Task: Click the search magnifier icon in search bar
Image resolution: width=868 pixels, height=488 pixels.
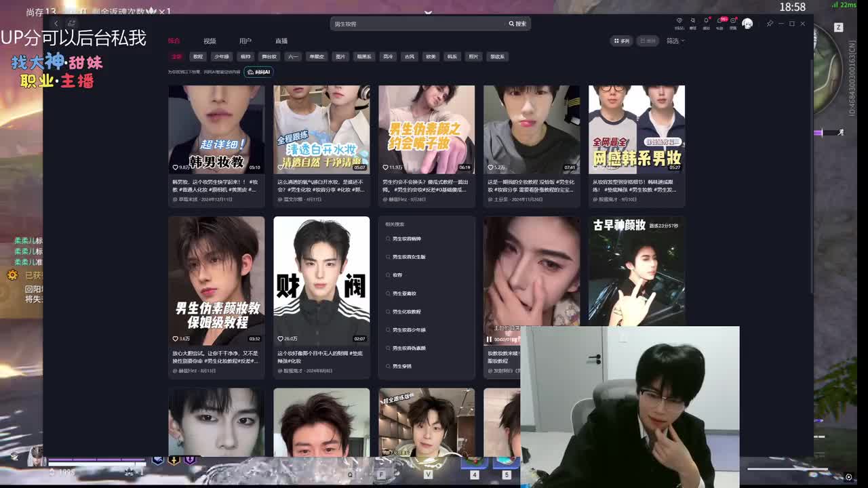Action: coord(511,24)
